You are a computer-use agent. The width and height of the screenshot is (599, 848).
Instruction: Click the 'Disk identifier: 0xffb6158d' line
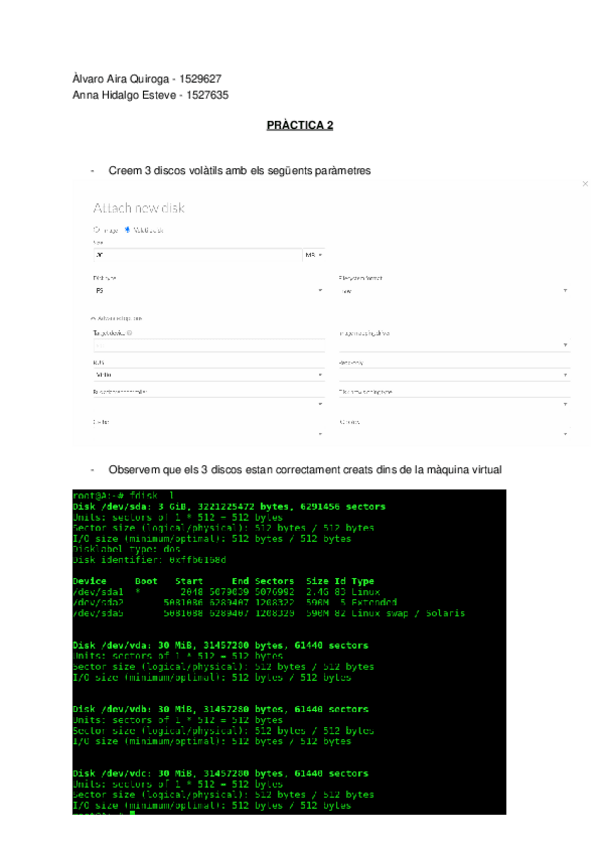point(149,560)
